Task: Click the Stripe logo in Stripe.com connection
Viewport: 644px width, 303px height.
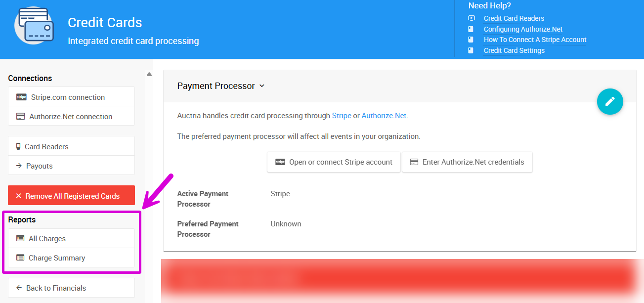Action: tap(21, 97)
